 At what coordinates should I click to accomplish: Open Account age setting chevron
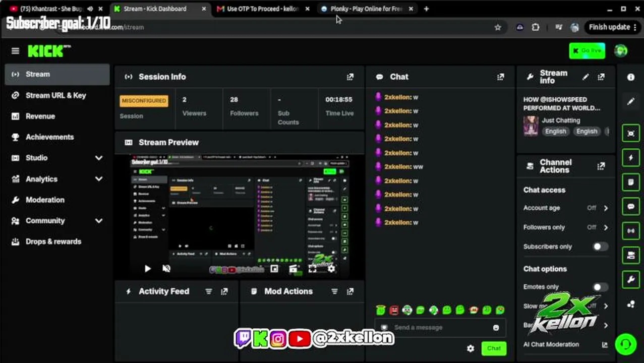pos(606,208)
